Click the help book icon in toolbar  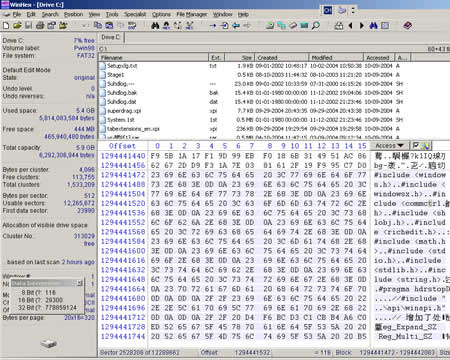coord(407,25)
